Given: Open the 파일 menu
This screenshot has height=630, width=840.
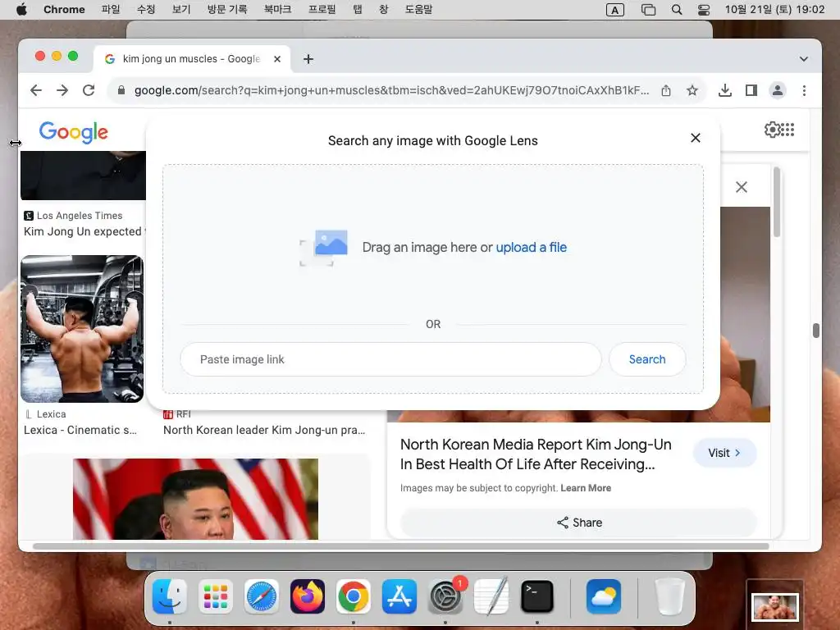Looking at the screenshot, I should [111, 9].
